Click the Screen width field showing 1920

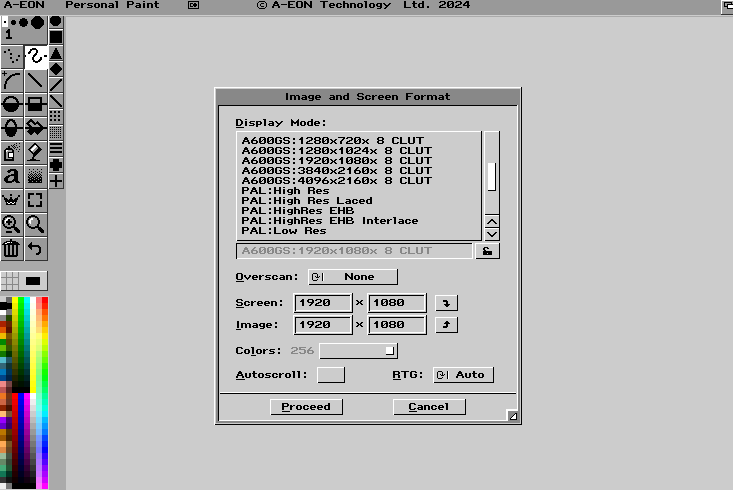click(x=323, y=303)
